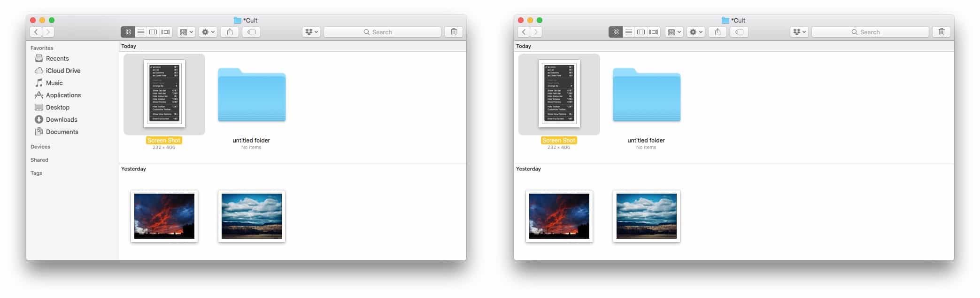This screenshot has width=980, height=298.
Task: Click the Edit Tags icon in the right window without a sidebar
Action: (x=739, y=32)
